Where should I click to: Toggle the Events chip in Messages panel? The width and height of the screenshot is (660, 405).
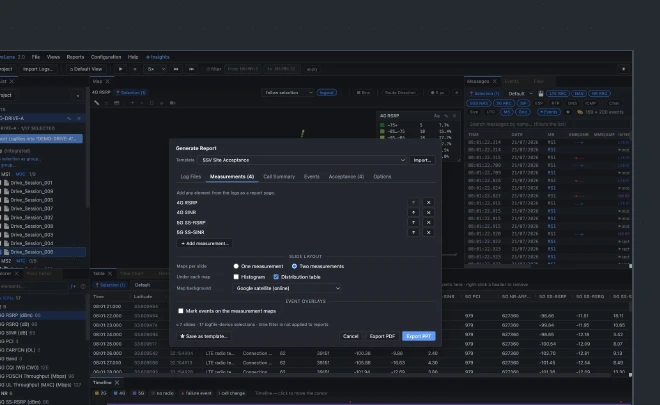coord(549,112)
